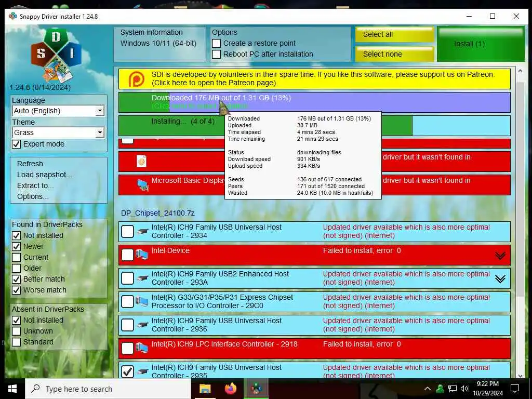Expand the USB2 Enhanced Controller 293A chevron
Image resolution: width=532 pixels, height=399 pixels.
[500, 279]
